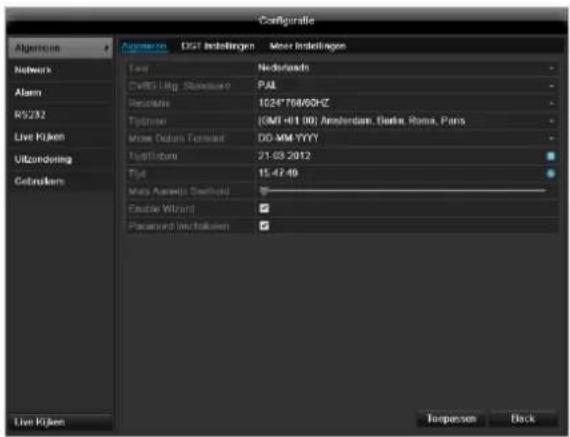Open the Live Kijken menu under RS232

tap(60, 137)
